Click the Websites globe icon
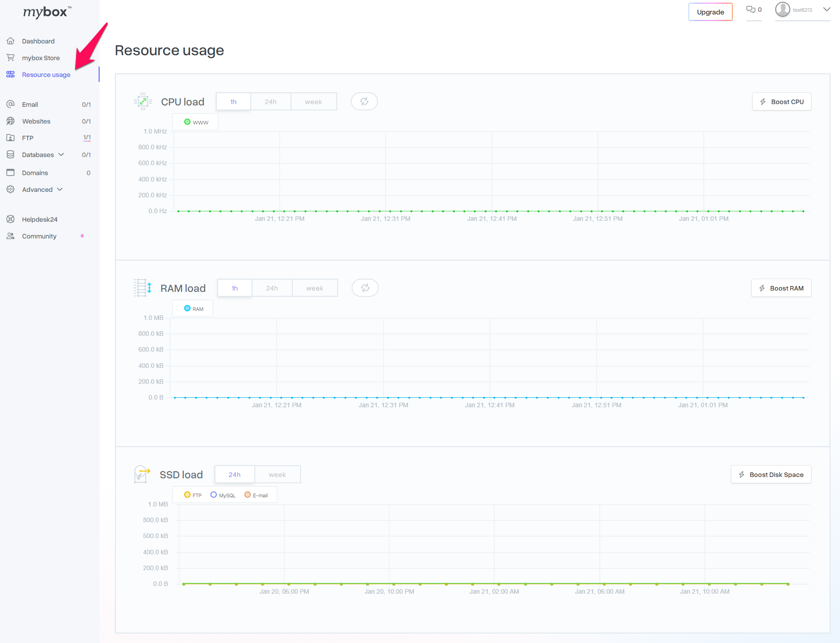Image resolution: width=840 pixels, height=643 pixels. [x=10, y=121]
